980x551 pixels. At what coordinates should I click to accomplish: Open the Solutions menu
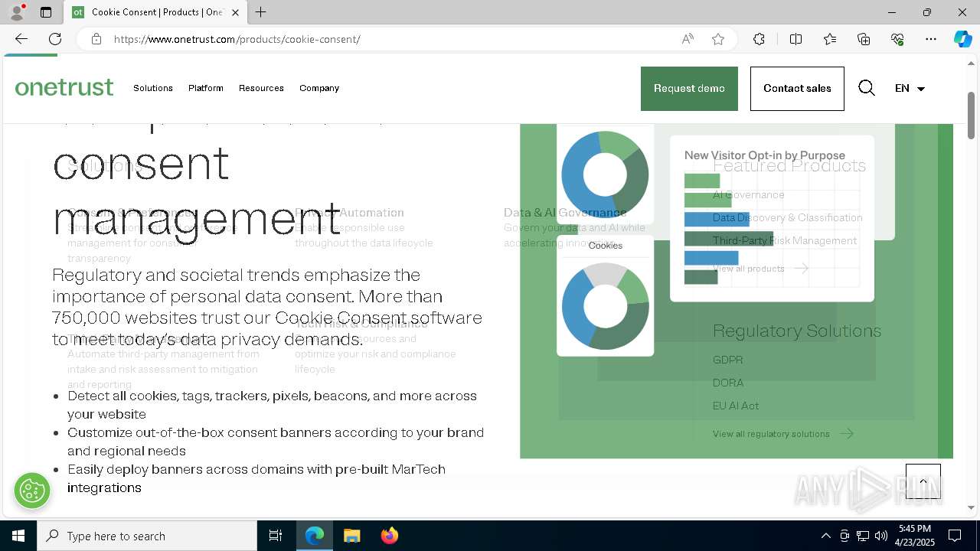(x=153, y=88)
